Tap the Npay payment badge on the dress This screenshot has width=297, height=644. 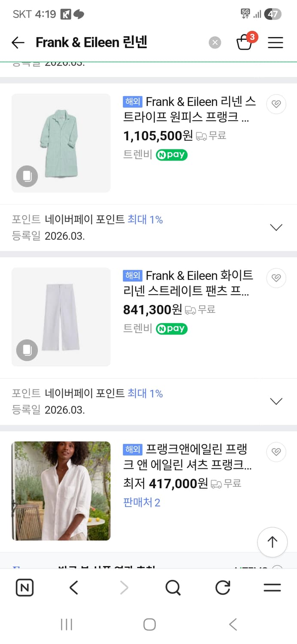click(172, 155)
